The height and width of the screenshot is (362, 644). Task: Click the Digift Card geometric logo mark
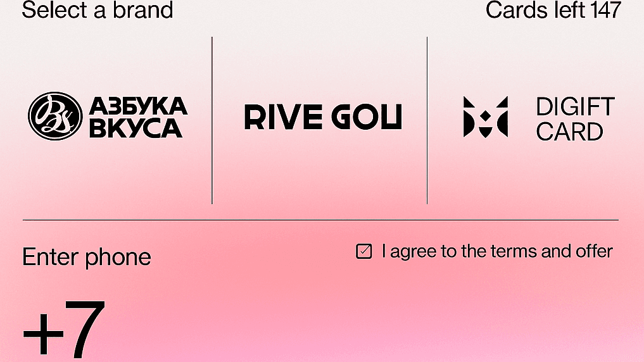[x=485, y=117]
